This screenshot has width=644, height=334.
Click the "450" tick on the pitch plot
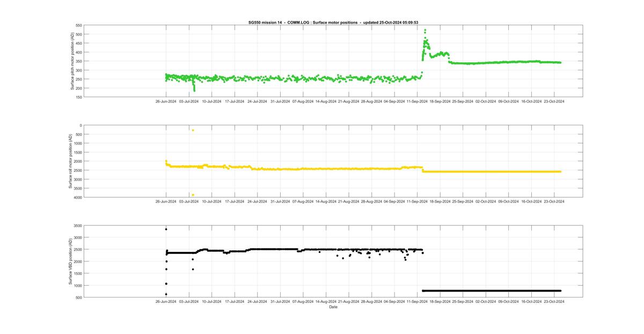click(79, 43)
